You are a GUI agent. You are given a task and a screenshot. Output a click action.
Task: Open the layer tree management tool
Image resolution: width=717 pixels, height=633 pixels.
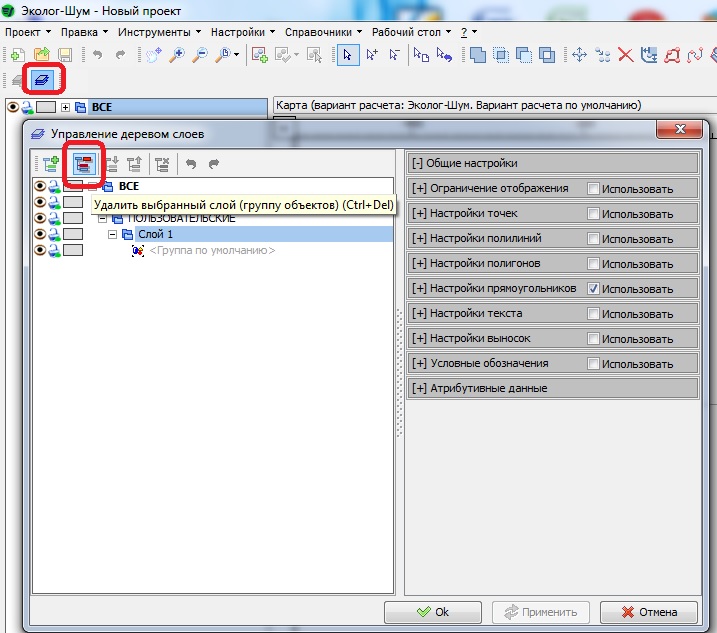coord(45,78)
